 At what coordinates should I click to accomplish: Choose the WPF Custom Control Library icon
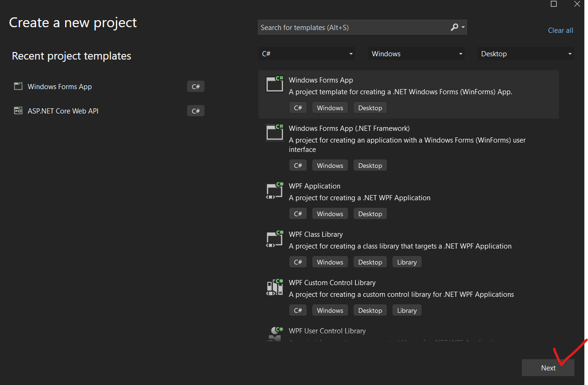pyautogui.click(x=275, y=287)
